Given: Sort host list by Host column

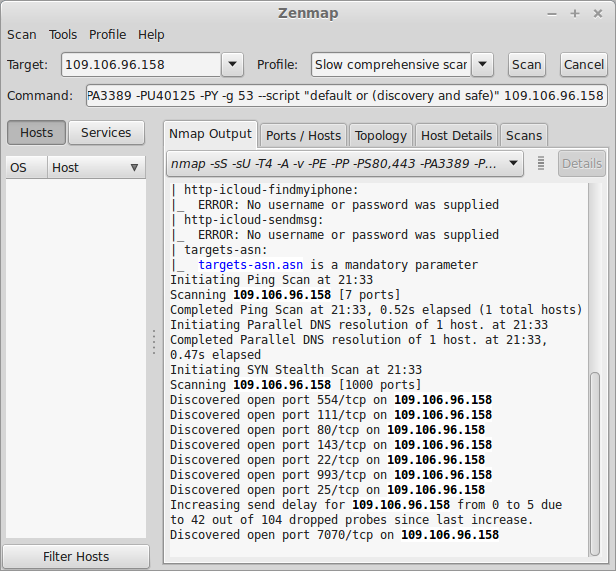Looking at the screenshot, I should click(97, 168).
